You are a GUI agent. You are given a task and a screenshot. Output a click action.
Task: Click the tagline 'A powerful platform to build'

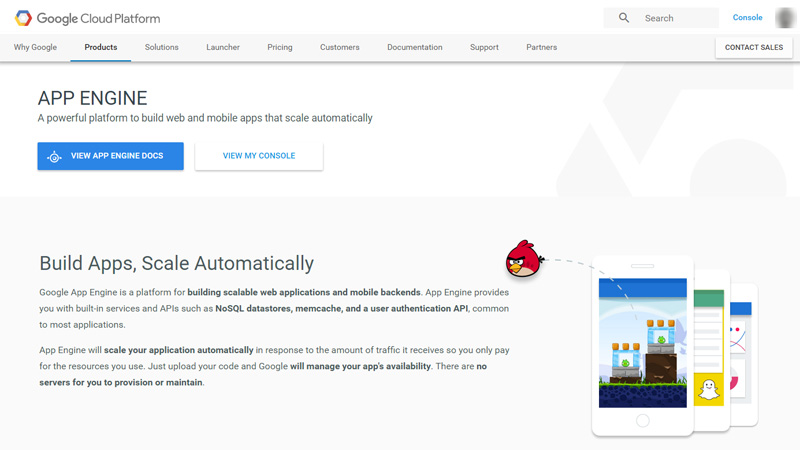pos(205,118)
